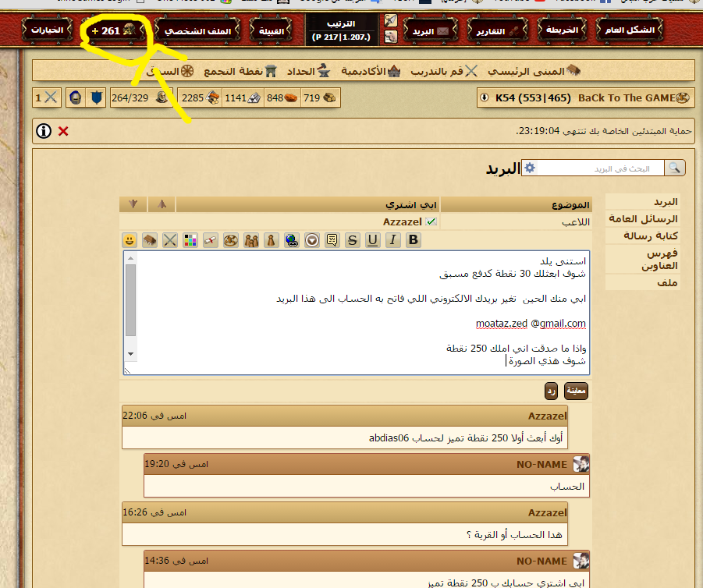Apply italic formatting to message
Image resolution: width=703 pixels, height=588 pixels.
392,240
